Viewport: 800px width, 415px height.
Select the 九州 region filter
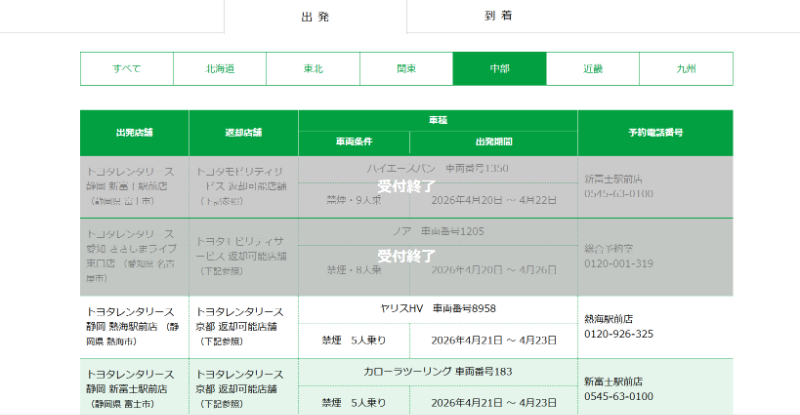(x=686, y=69)
